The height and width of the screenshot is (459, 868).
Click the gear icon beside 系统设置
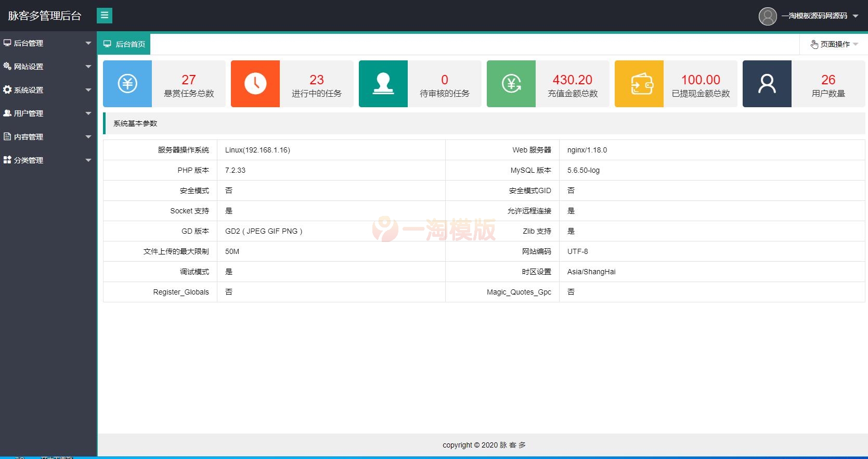click(x=7, y=90)
